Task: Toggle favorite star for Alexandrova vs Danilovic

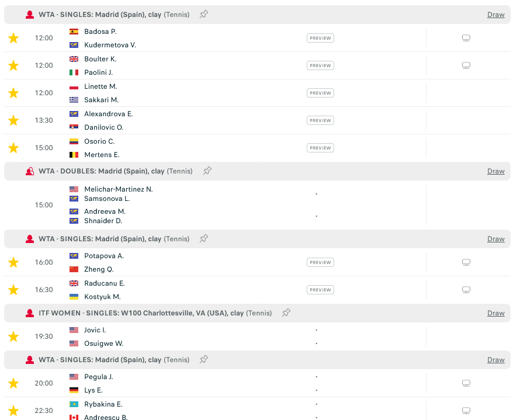Action: click(13, 120)
